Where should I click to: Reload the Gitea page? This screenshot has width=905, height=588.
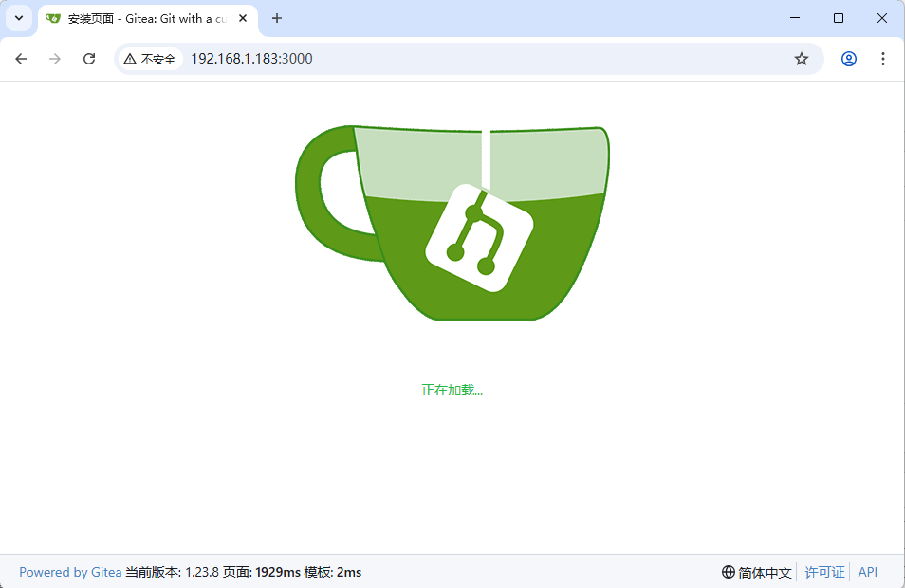pyautogui.click(x=89, y=59)
